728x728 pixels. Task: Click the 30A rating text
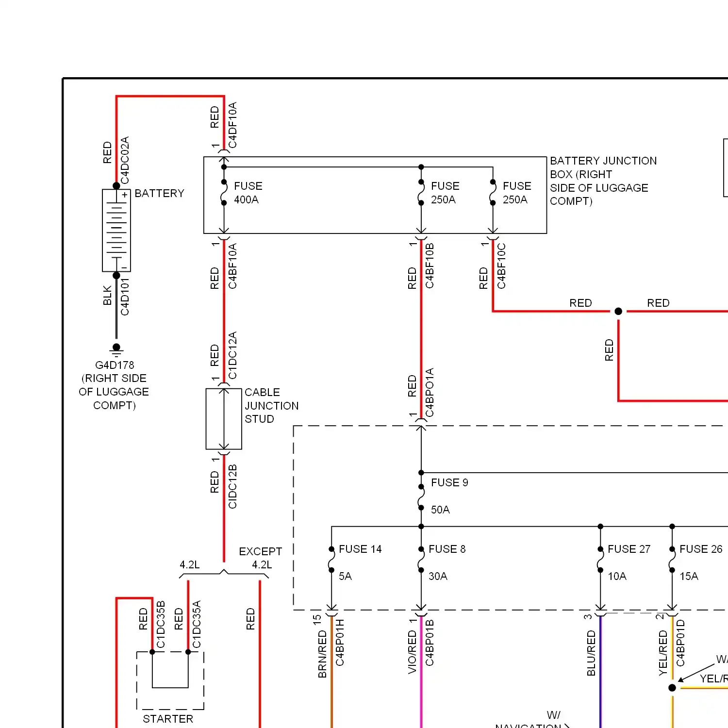click(x=438, y=576)
